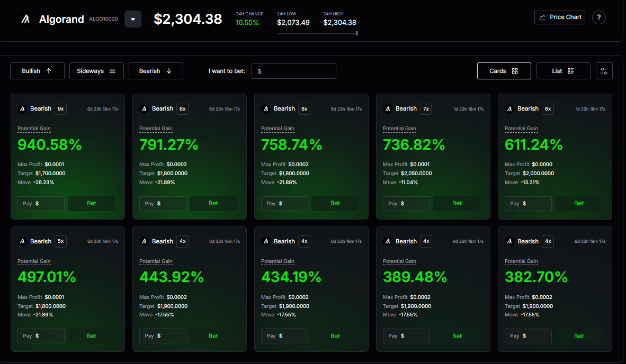This screenshot has height=364, width=626.
Task: Open the asset selector dropdown arrow
Action: click(x=133, y=19)
